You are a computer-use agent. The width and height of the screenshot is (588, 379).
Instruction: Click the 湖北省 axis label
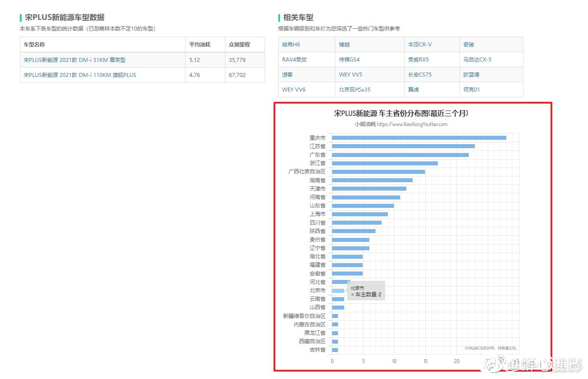[317, 256]
